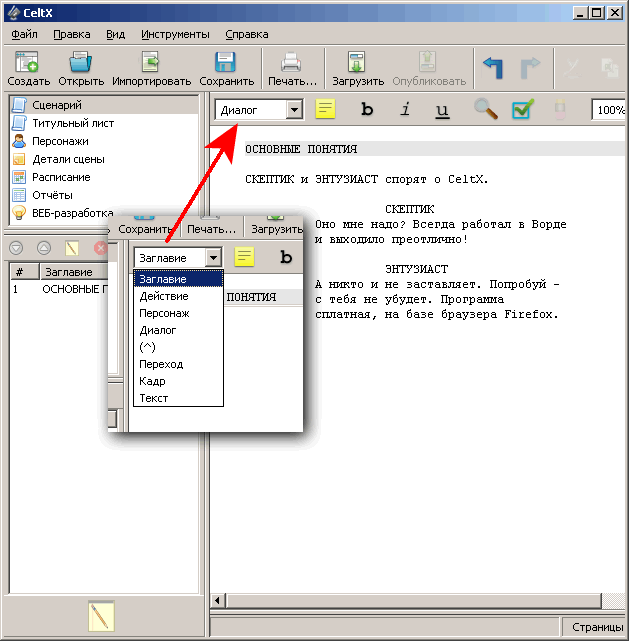The image size is (629, 641).
Task: Add a note with yellow note icon beside Диалог
Action: point(325,109)
